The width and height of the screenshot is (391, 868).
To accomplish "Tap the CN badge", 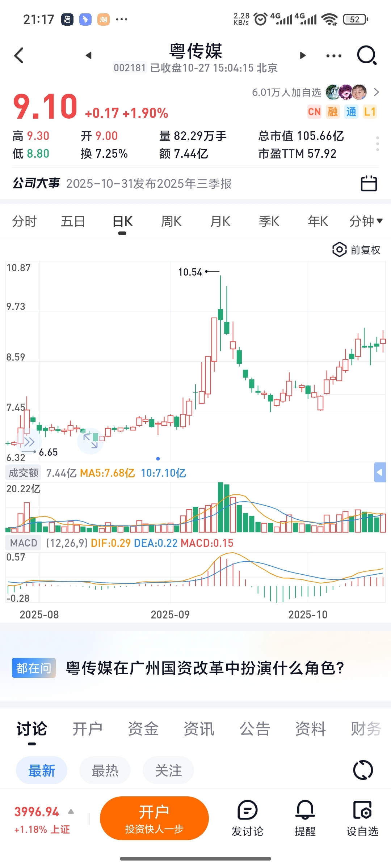I will point(314,111).
